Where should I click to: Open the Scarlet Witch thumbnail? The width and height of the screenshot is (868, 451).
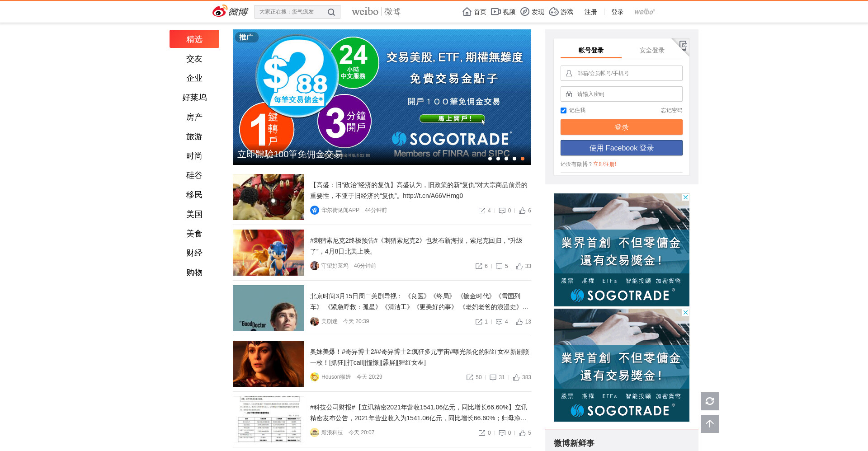tap(269, 364)
